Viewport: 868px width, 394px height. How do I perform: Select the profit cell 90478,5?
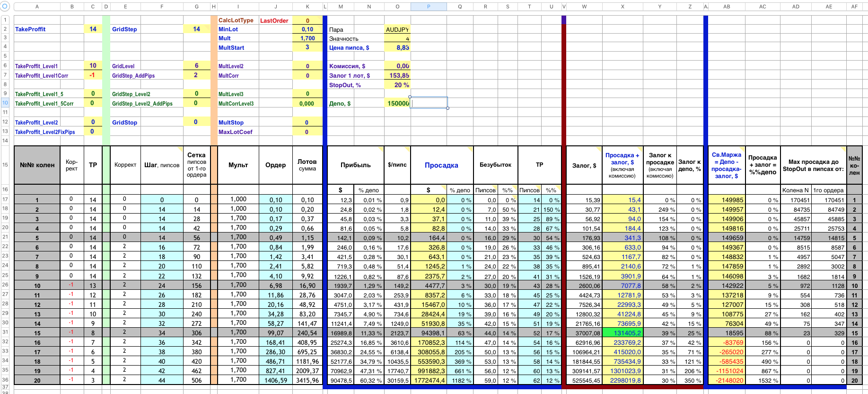click(341, 380)
